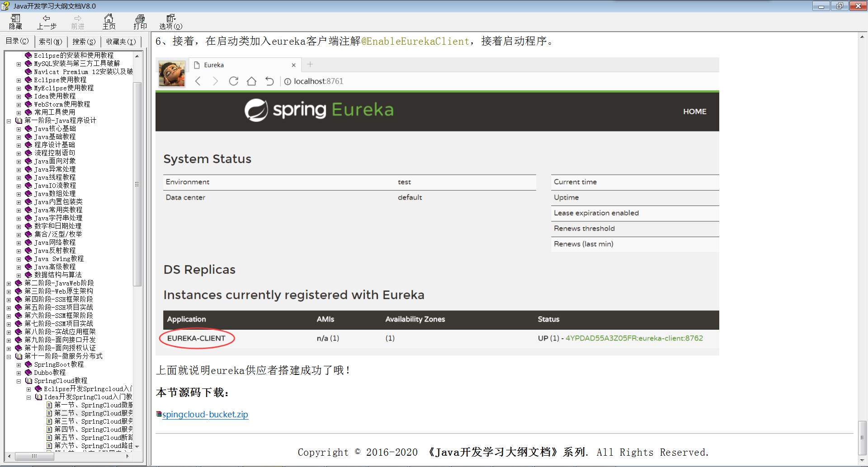Click the navigation pane horizontal scrollbar thumb
This screenshot has width=868, height=467.
34,456
